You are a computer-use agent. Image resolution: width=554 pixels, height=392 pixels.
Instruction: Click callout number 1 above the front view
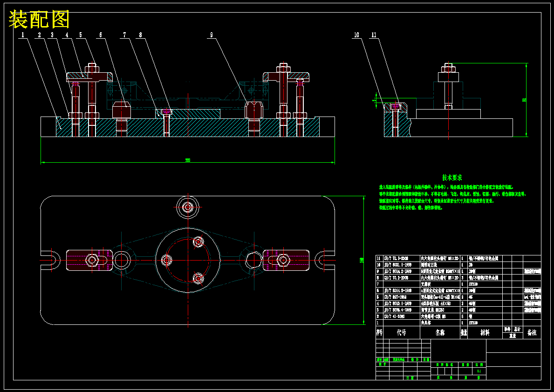point(23,35)
